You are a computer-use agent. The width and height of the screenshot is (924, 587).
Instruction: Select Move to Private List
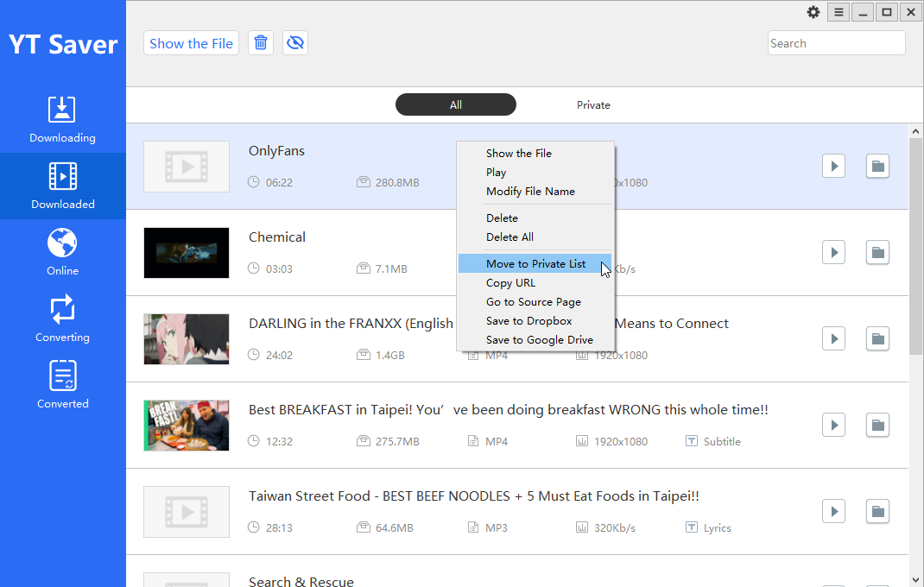click(535, 263)
